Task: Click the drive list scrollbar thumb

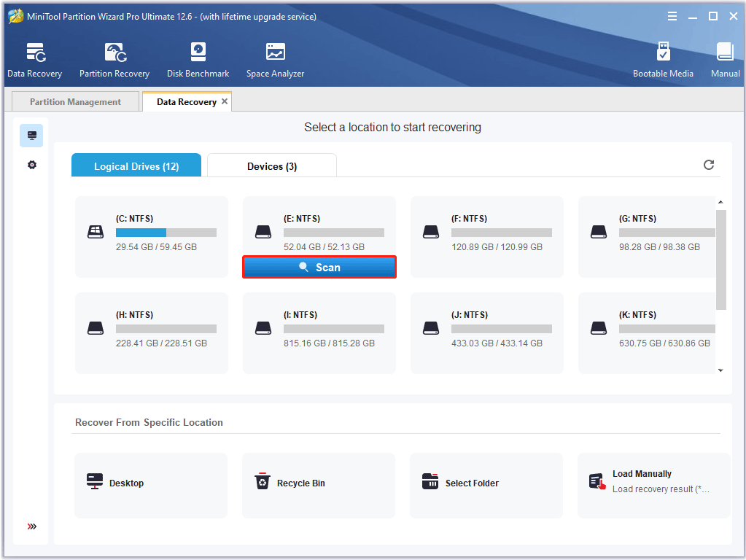Action: [x=720, y=260]
